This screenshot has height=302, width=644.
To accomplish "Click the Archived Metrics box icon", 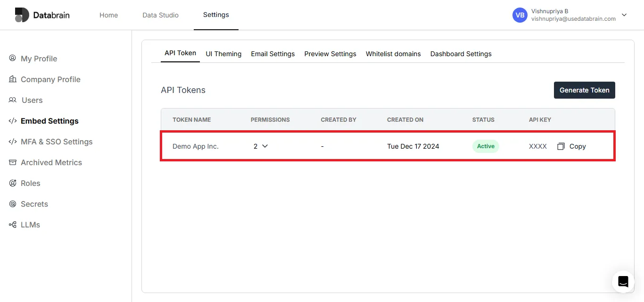I will [13, 162].
